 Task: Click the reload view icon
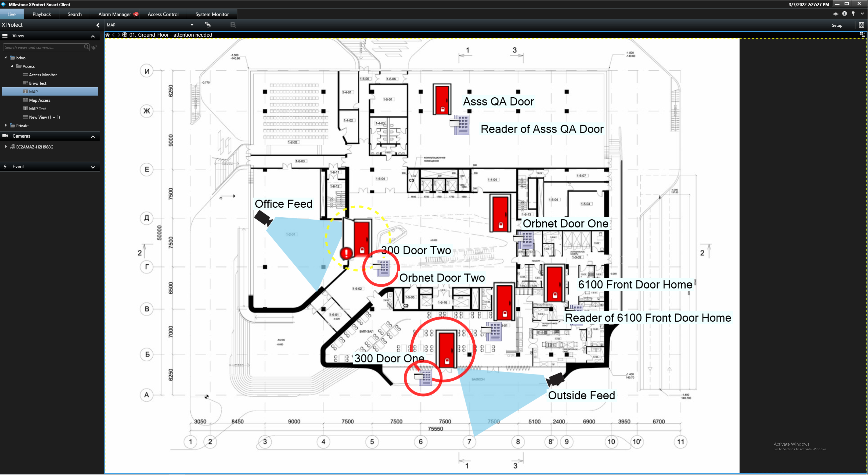pos(208,25)
